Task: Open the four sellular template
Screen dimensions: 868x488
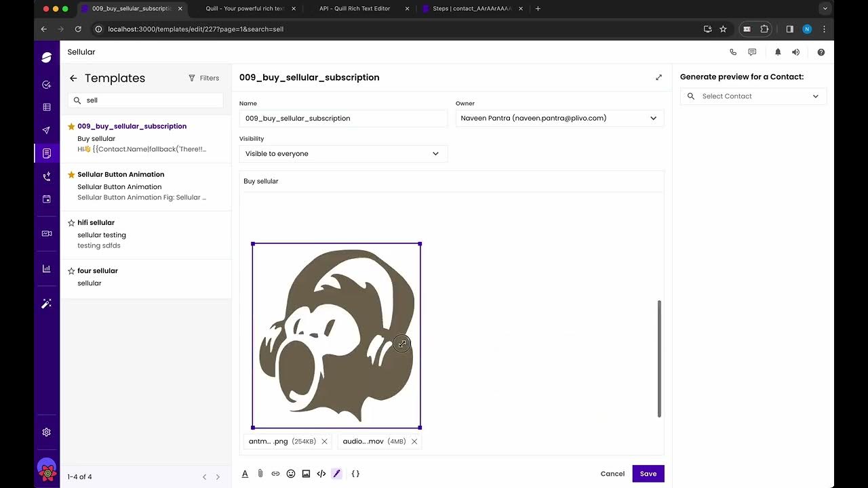Action: (x=146, y=279)
